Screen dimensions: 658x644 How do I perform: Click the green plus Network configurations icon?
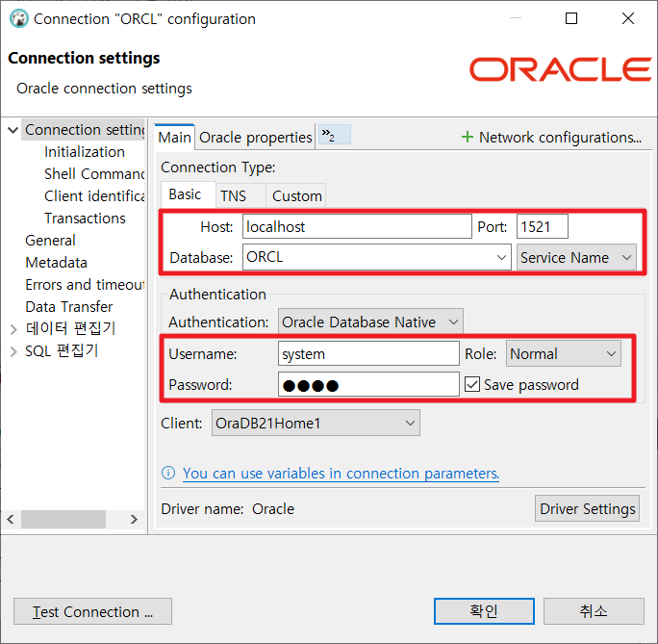coord(468,137)
